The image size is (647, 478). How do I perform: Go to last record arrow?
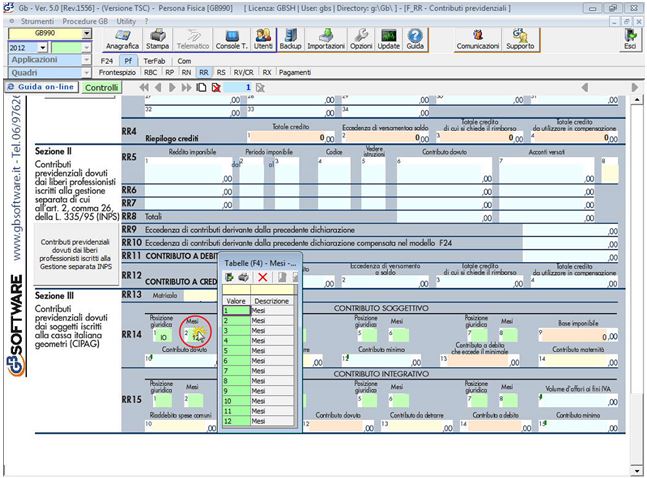coord(187,88)
